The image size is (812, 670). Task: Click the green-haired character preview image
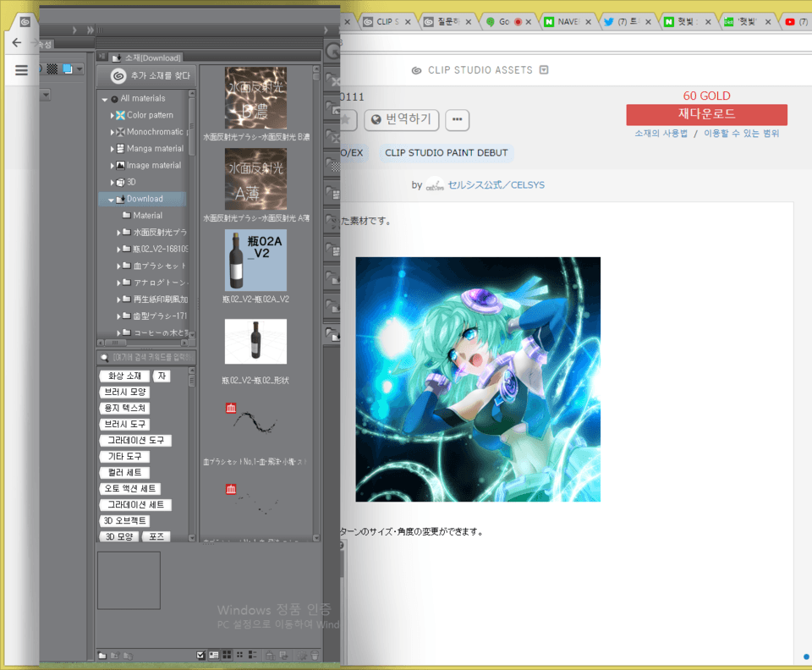(x=477, y=379)
